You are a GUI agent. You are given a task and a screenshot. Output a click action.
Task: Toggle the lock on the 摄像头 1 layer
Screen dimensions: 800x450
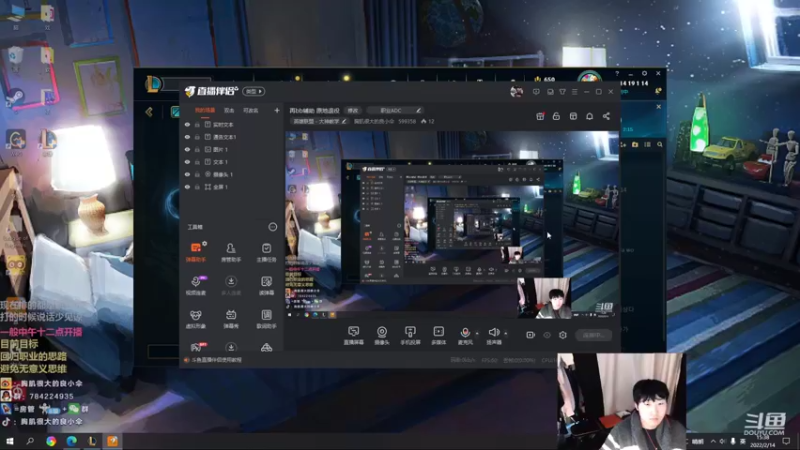tap(197, 174)
